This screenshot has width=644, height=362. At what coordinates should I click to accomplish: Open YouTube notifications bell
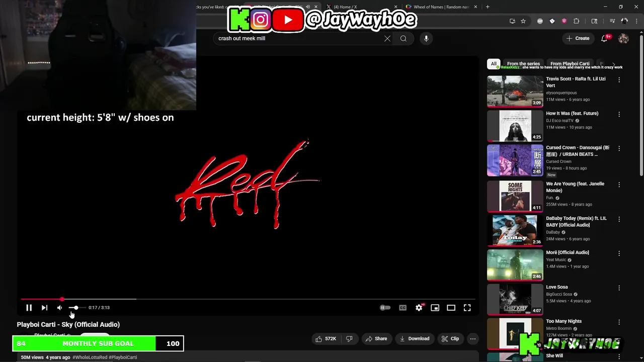(x=605, y=38)
